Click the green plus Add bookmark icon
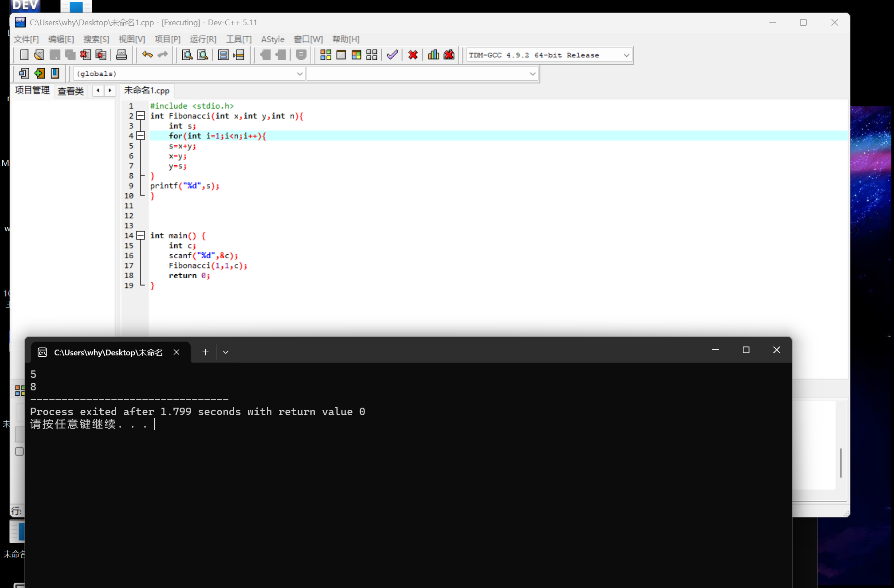This screenshot has width=894, height=588. tap(39, 74)
